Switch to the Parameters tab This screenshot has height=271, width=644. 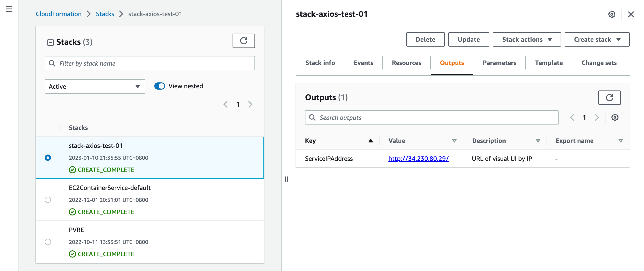tap(499, 63)
